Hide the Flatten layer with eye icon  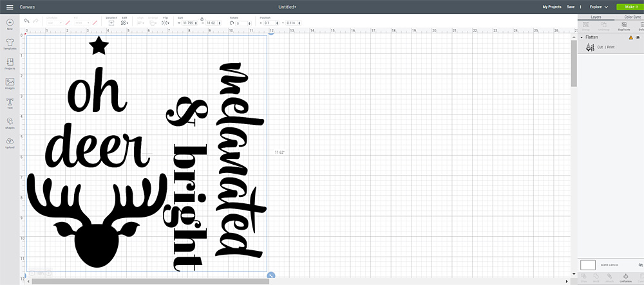(638, 37)
